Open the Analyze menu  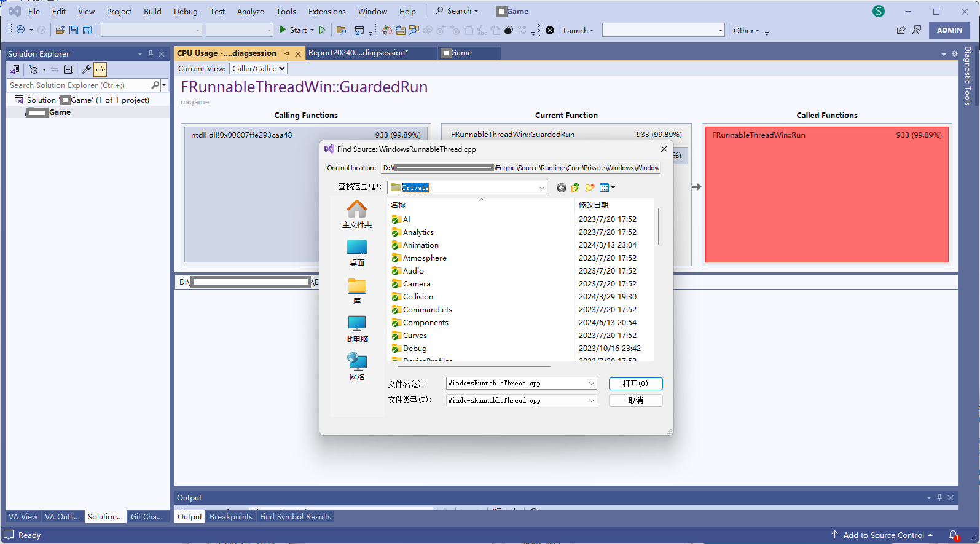point(250,11)
